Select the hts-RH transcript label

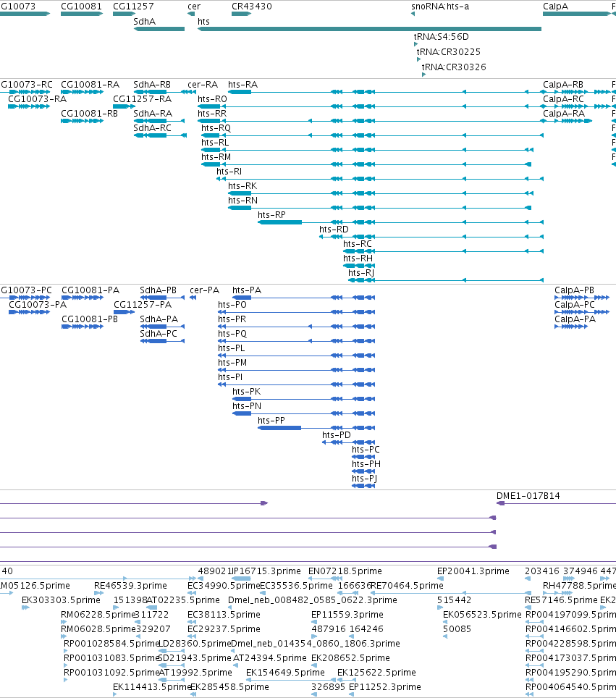(358, 258)
